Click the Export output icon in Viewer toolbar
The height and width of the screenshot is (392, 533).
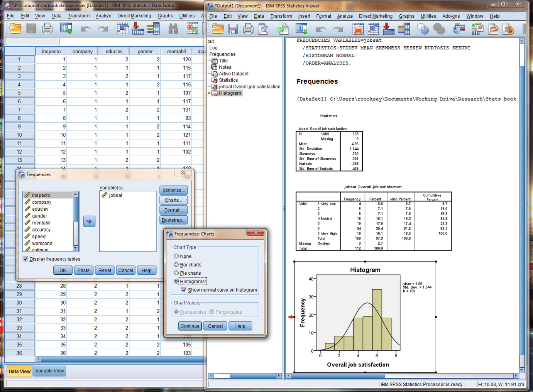(283, 29)
